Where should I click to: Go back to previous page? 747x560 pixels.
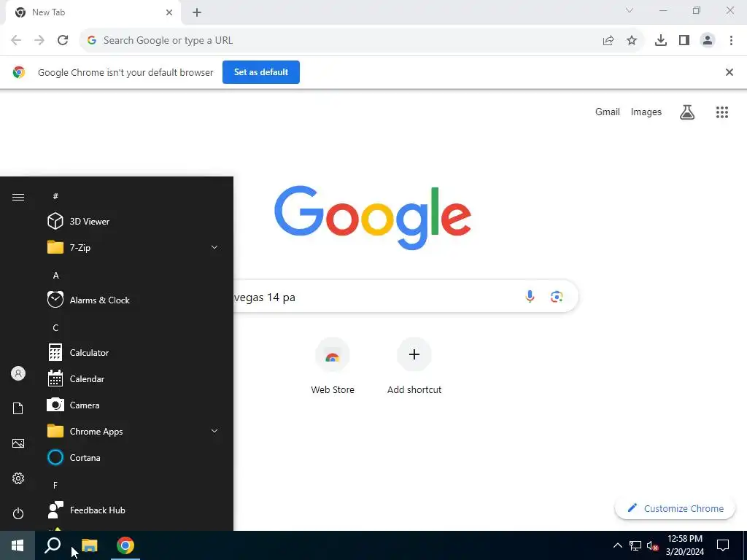point(16,41)
